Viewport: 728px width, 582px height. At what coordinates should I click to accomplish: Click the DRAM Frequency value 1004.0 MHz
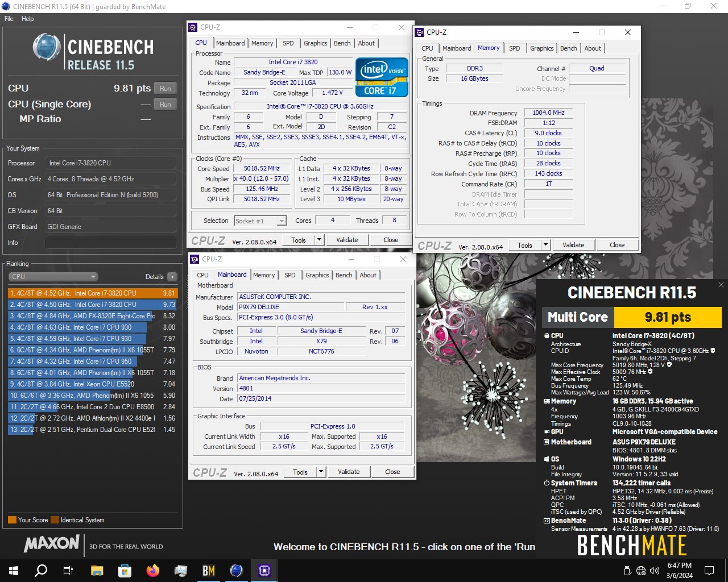[x=548, y=113]
